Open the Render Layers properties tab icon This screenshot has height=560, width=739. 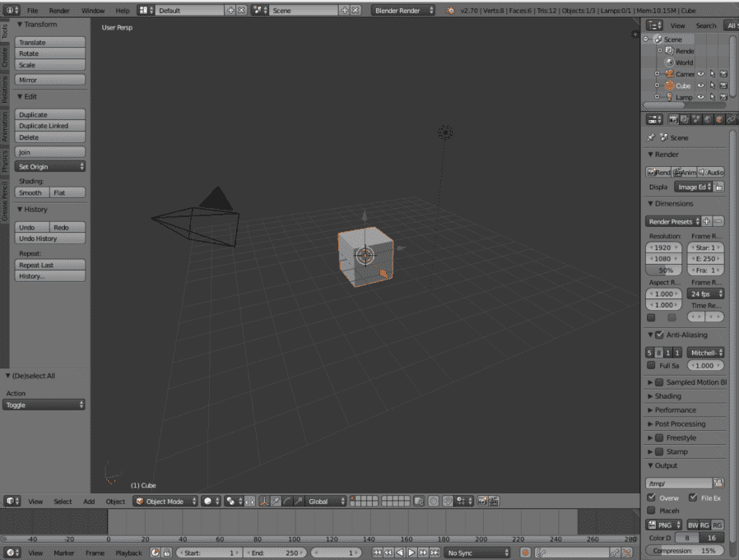[x=685, y=119]
